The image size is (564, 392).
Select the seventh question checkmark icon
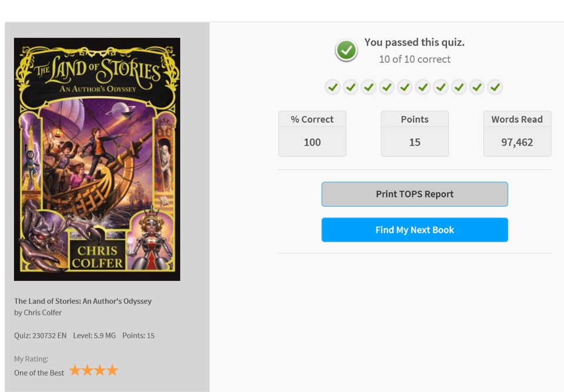441,87
